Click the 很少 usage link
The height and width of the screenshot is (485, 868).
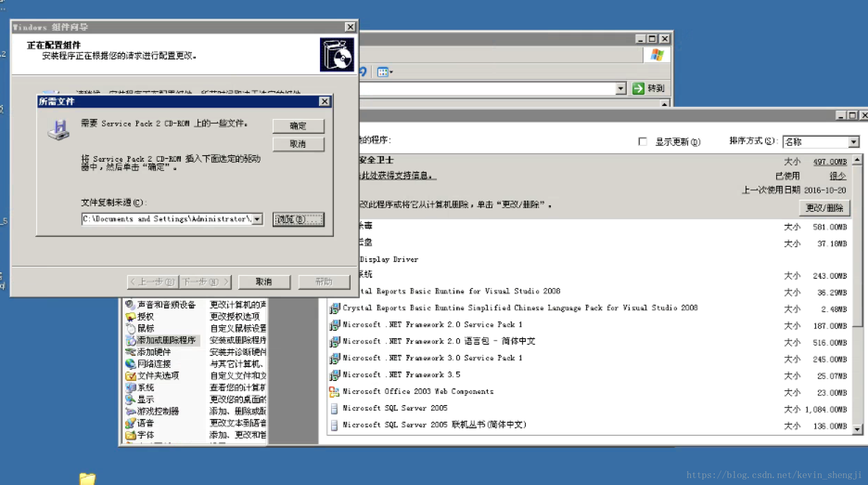837,176
